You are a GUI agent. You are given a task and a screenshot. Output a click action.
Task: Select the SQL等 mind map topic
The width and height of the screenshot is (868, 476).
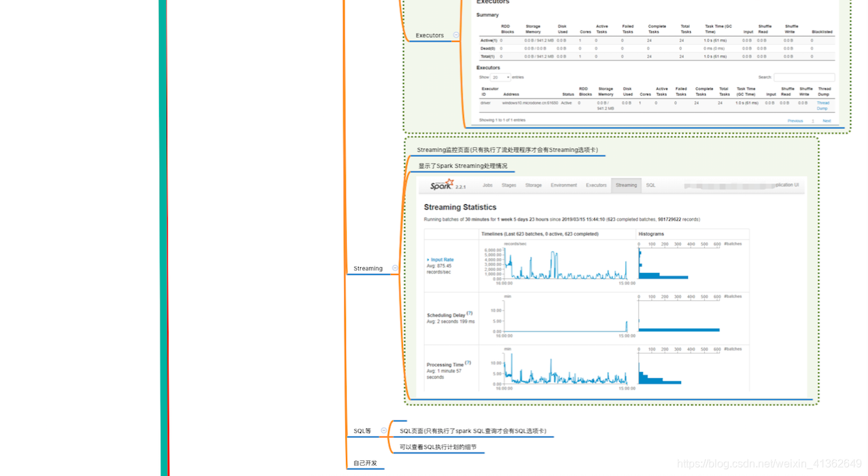click(x=362, y=431)
